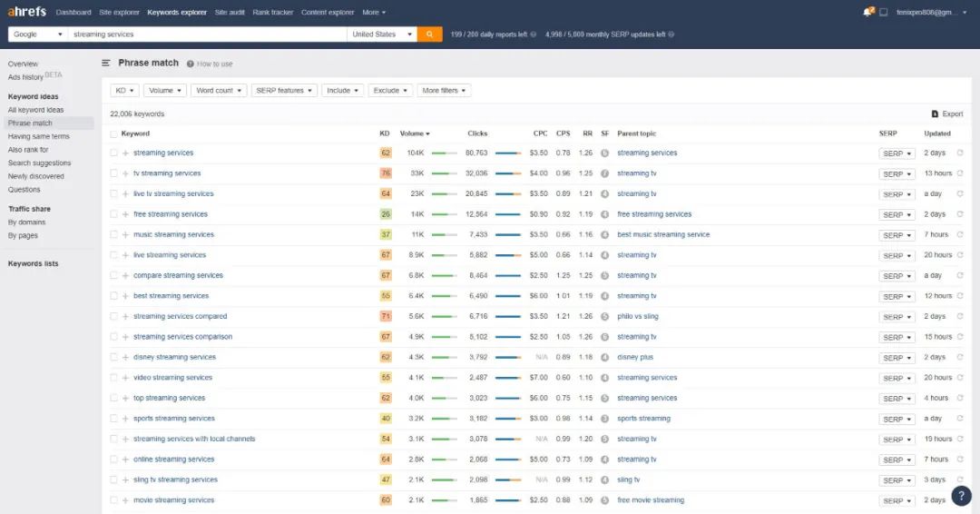Click the SF badge for streaming services row
The image size is (980, 514).
605,153
